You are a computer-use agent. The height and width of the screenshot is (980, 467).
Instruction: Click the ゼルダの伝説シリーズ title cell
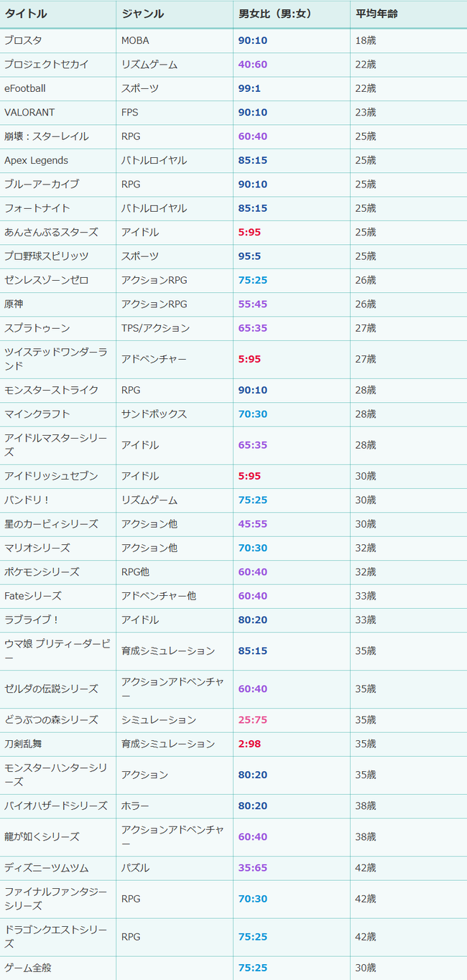coord(58,689)
